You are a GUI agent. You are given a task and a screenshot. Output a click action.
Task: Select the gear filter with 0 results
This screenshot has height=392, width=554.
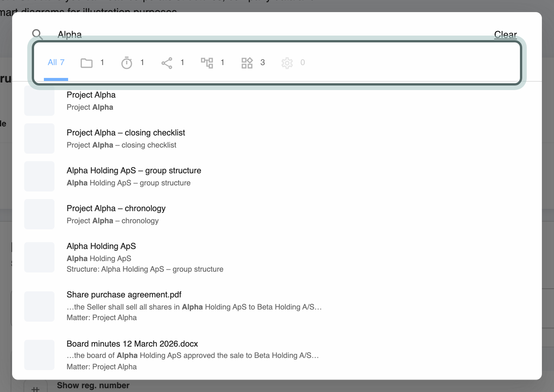(293, 63)
